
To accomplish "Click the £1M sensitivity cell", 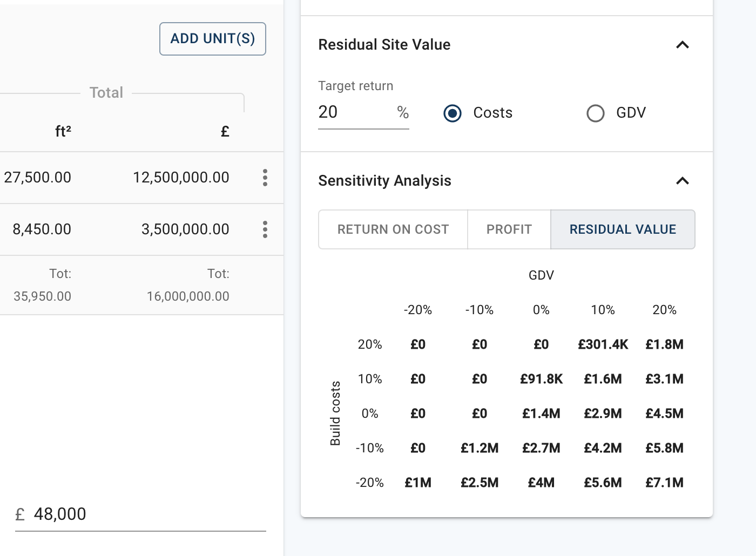I will [418, 483].
